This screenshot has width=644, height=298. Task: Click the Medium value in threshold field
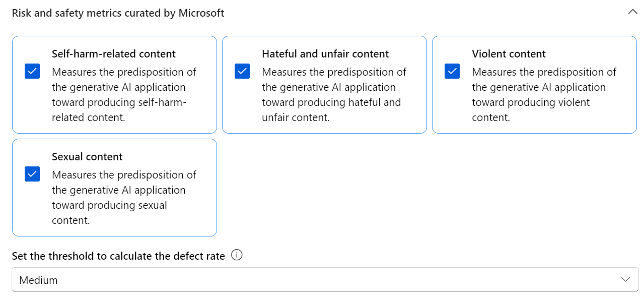[x=38, y=280]
